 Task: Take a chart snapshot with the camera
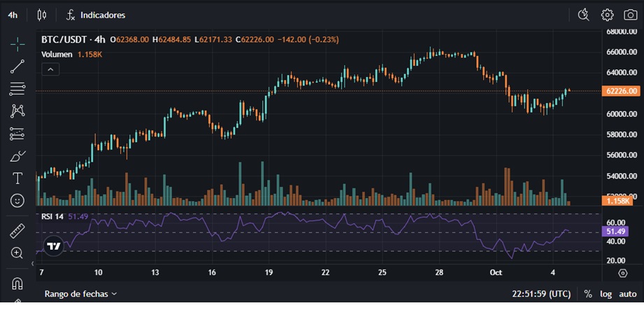(x=631, y=15)
